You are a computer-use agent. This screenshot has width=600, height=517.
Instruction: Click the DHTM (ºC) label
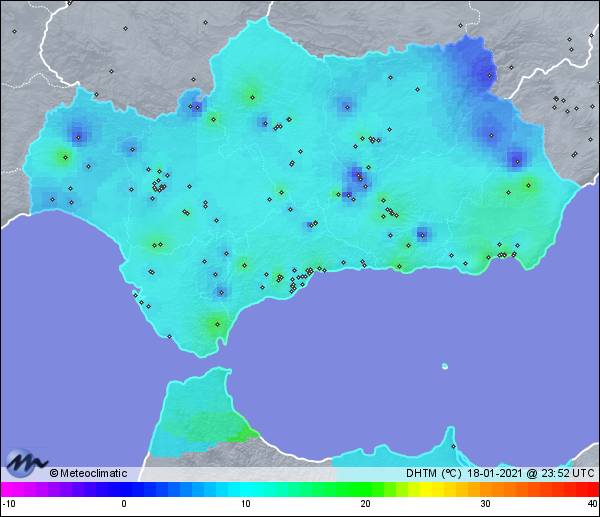[x=434, y=473]
